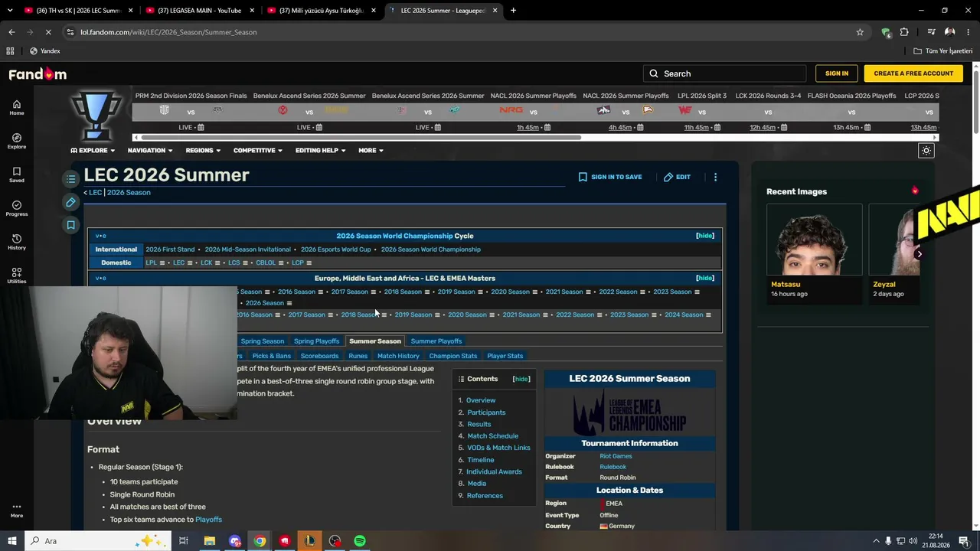Click CREATE A FREE ACCOUNT button

coord(913,73)
